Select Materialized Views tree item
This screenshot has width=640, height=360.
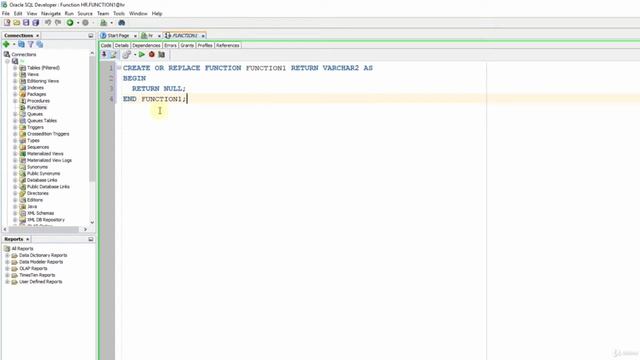click(45, 154)
